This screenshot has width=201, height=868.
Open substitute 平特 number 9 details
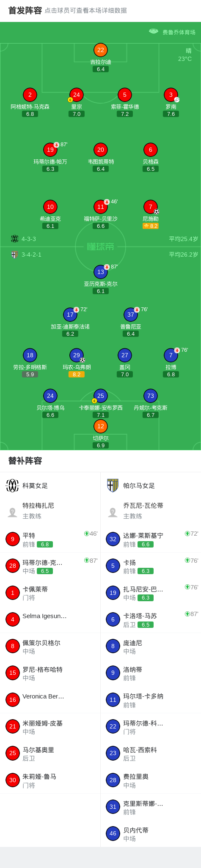[50, 539]
